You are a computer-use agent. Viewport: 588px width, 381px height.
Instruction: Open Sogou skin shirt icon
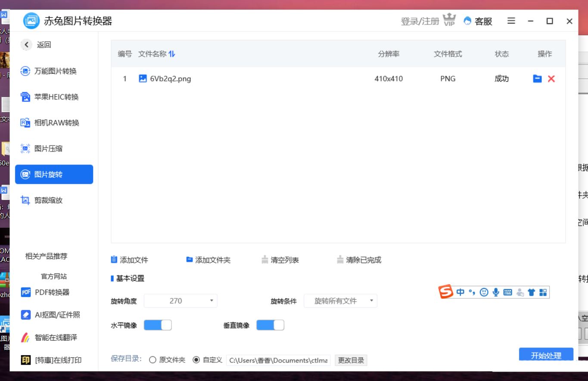531,292
